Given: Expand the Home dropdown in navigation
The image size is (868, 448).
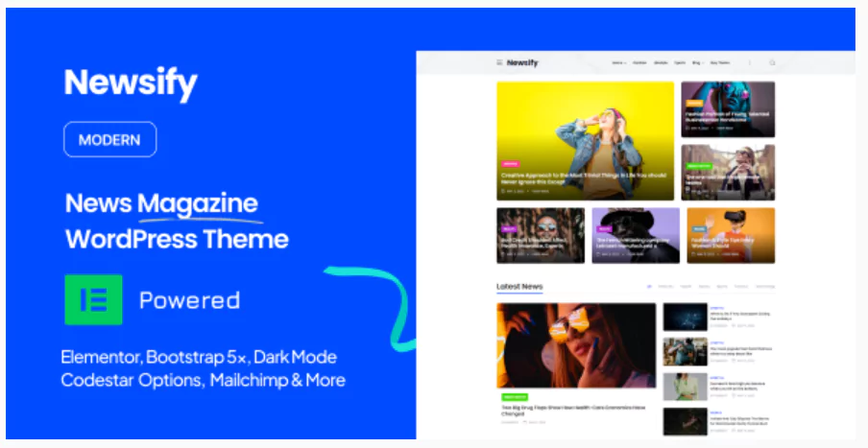Looking at the screenshot, I should [619, 62].
